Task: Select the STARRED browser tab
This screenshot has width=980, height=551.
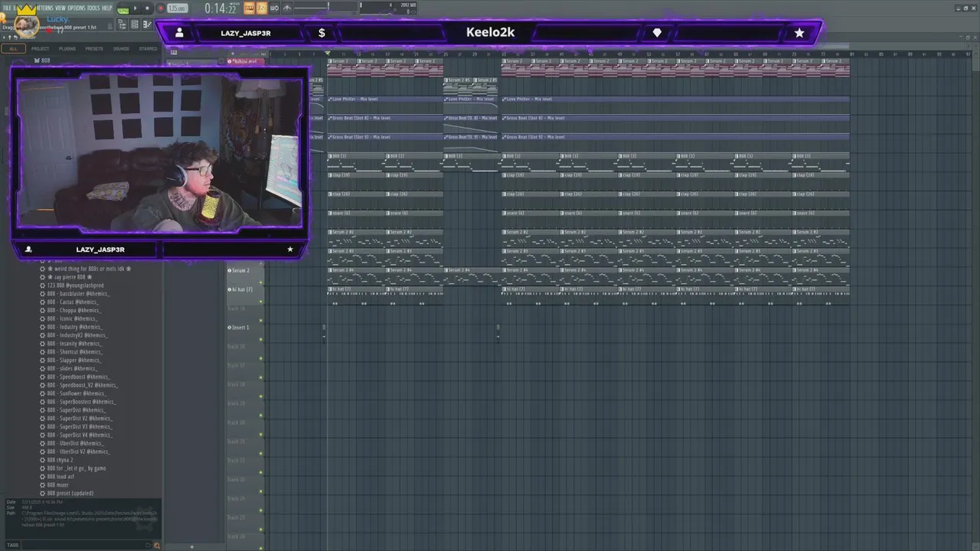Action: 148,48
